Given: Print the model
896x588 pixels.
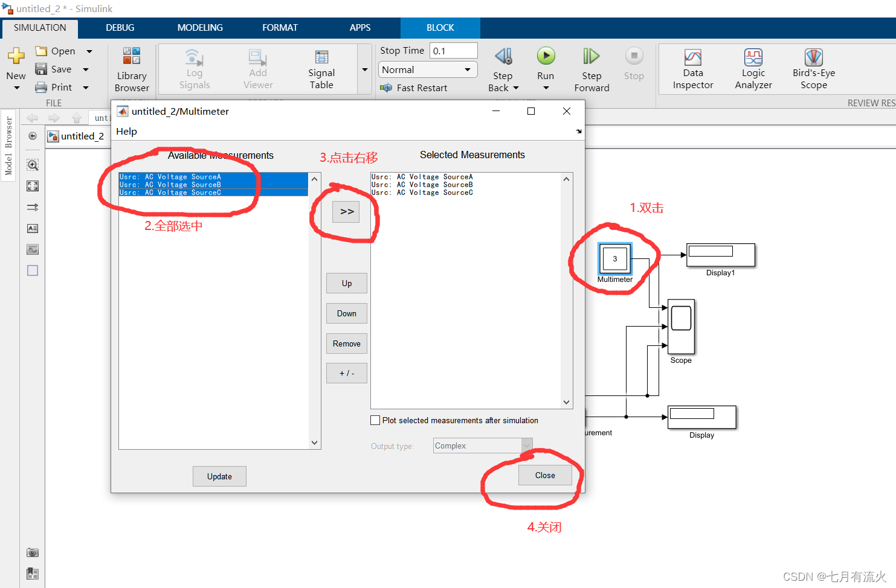Looking at the screenshot, I should [54, 88].
